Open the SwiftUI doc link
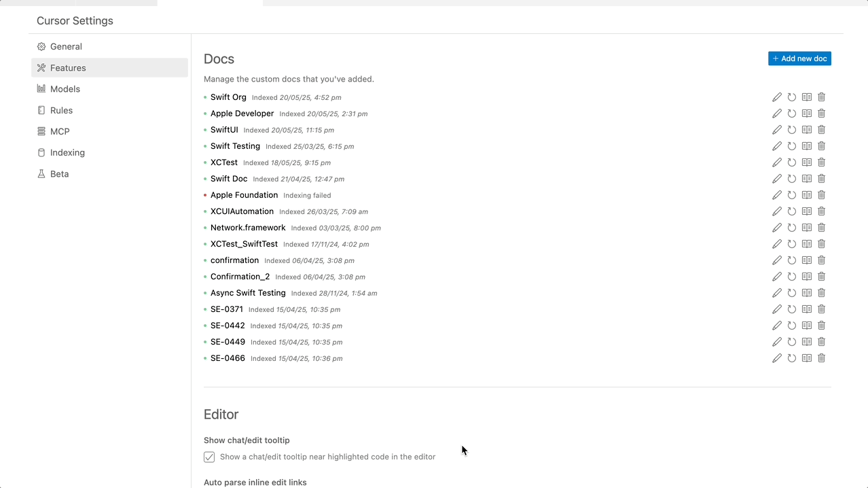Screen dimensions: 868x488 [224, 130]
